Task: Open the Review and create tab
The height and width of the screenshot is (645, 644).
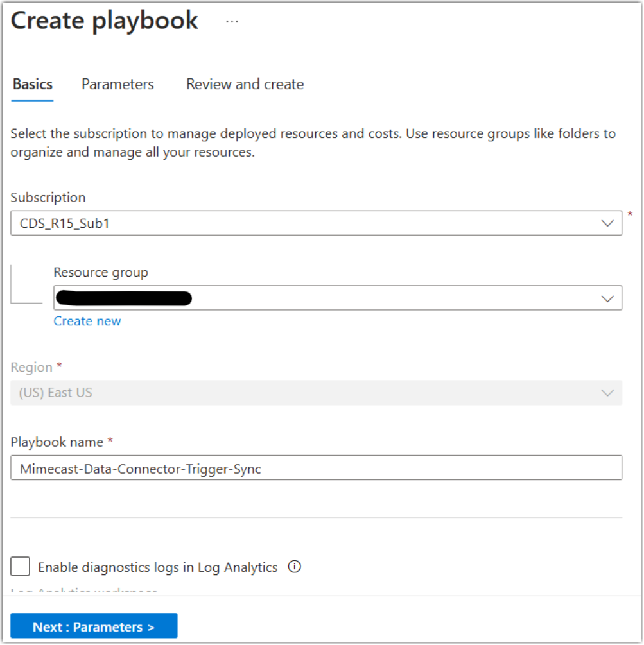Action: click(x=245, y=85)
